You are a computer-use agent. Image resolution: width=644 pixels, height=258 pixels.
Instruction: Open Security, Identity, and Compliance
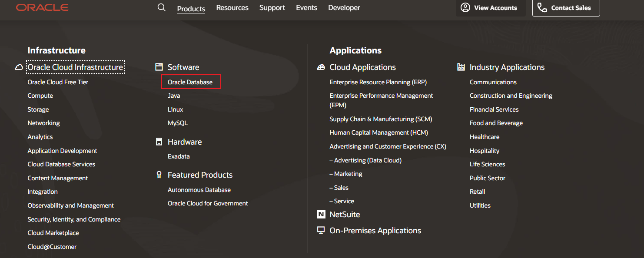(74, 219)
